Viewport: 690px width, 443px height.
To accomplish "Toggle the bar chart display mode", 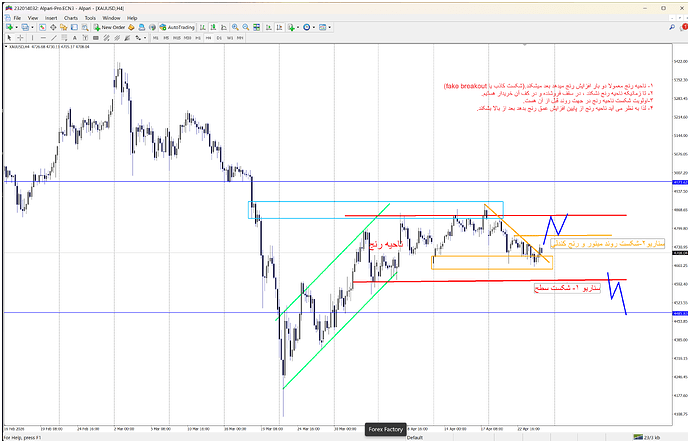I will [203, 27].
